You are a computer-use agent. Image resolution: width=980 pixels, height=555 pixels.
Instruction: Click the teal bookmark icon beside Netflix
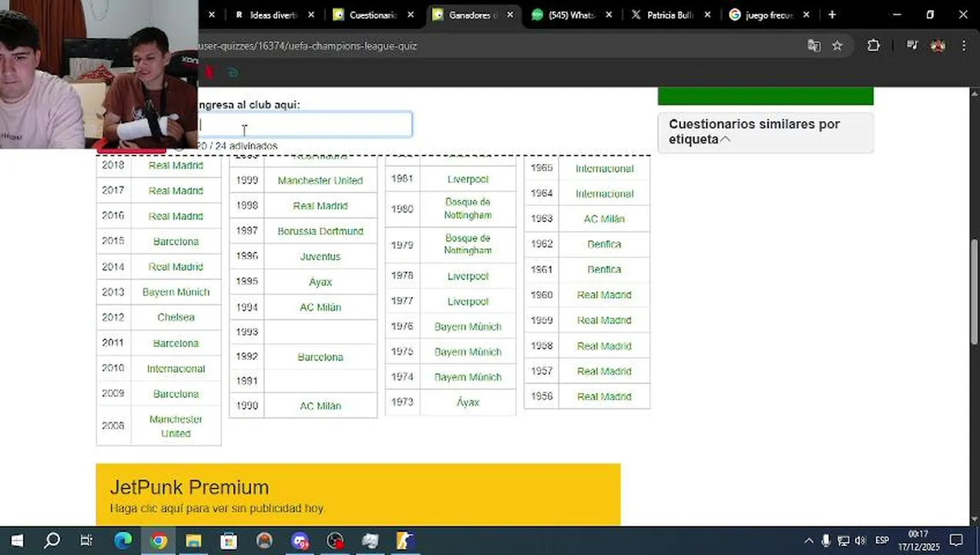(x=233, y=72)
